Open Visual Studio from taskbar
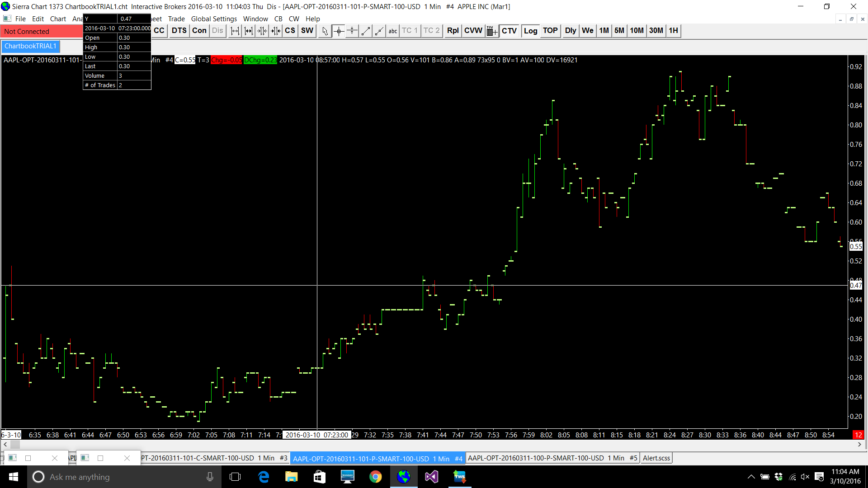868x488 pixels. 432,477
